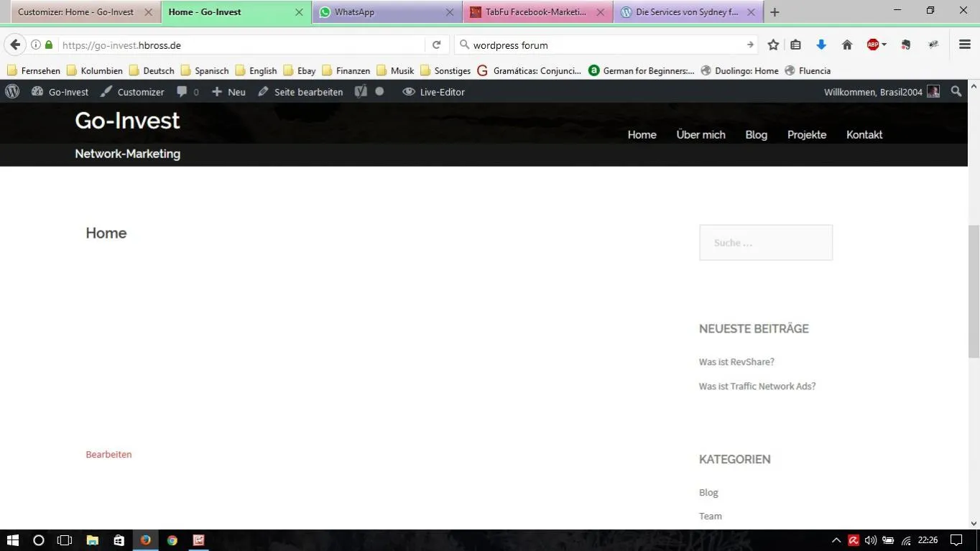Click the Yoast SEO icon in admin bar

pyautogui.click(x=361, y=91)
